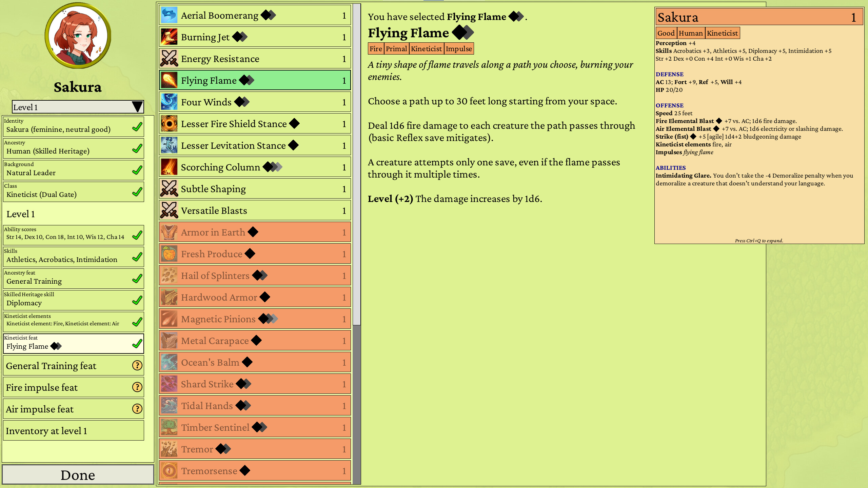
Task: Select the Four Winds swirl icon
Action: [x=169, y=102]
